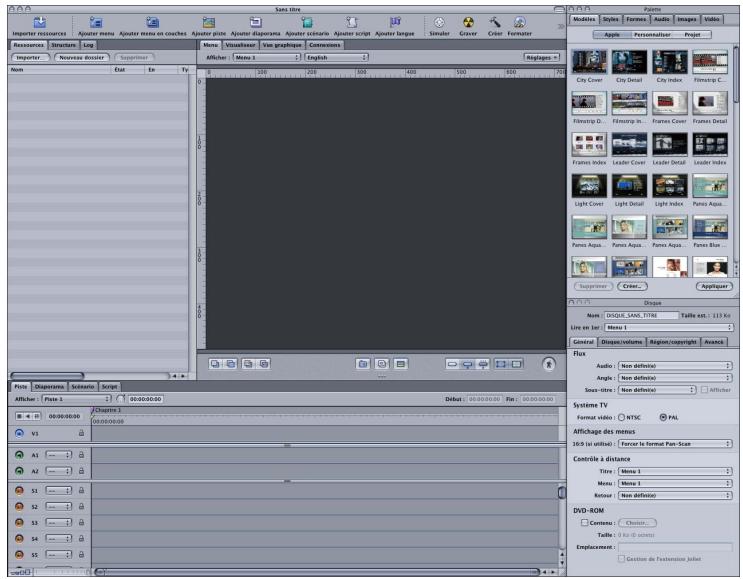Launch the Simuler tool
The height and width of the screenshot is (579, 743).
click(439, 22)
